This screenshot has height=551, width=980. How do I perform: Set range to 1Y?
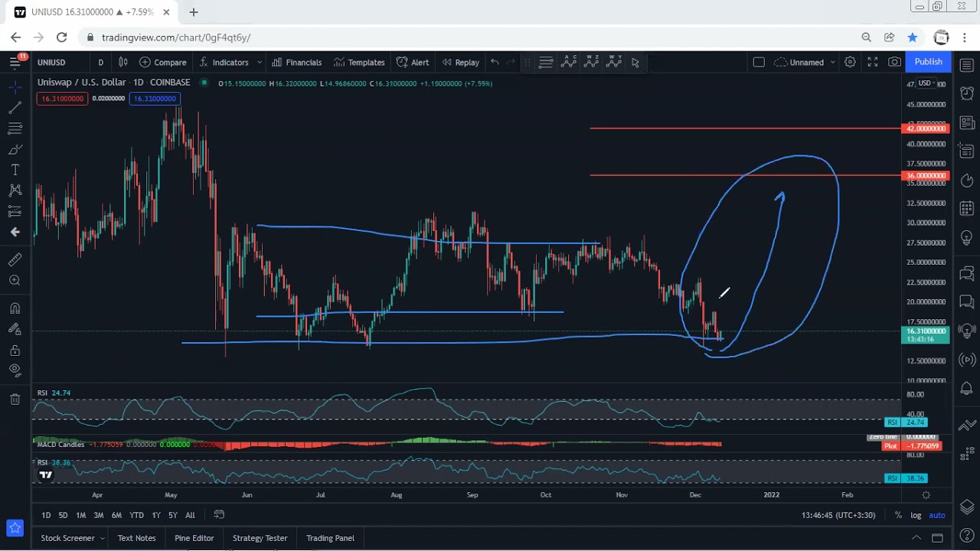pyautogui.click(x=156, y=515)
